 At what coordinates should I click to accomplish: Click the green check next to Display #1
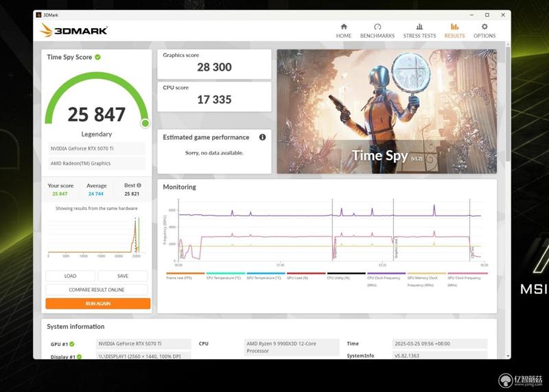coord(79,356)
